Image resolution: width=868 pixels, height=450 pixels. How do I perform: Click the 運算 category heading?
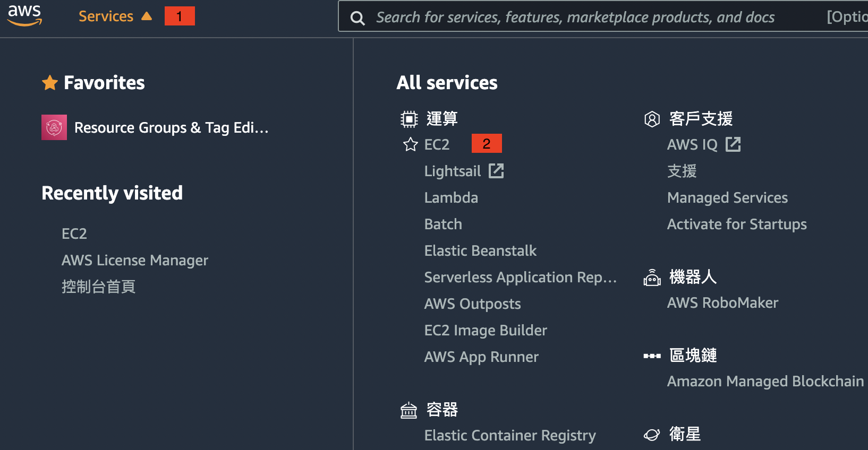[442, 118]
